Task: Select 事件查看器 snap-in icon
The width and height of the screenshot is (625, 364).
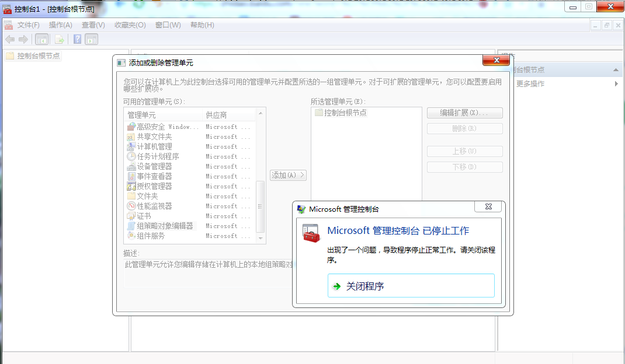Action: [131, 176]
